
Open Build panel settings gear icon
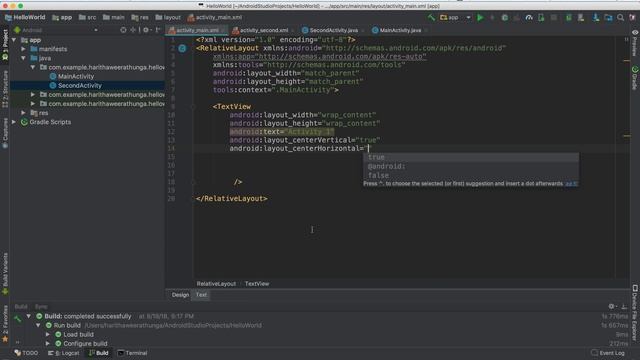coord(611,306)
